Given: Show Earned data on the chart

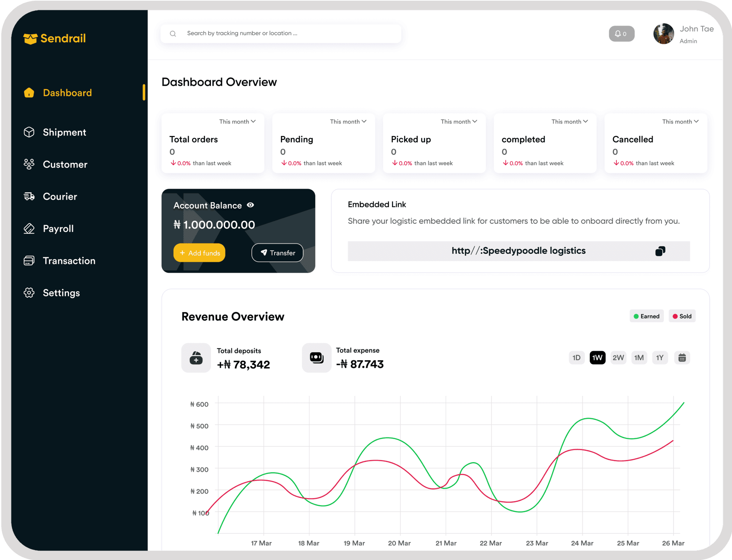Looking at the screenshot, I should click(647, 316).
